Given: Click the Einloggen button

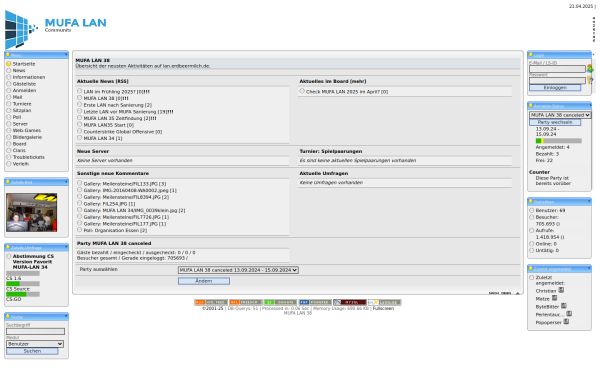Looking at the screenshot, I should (555, 88).
